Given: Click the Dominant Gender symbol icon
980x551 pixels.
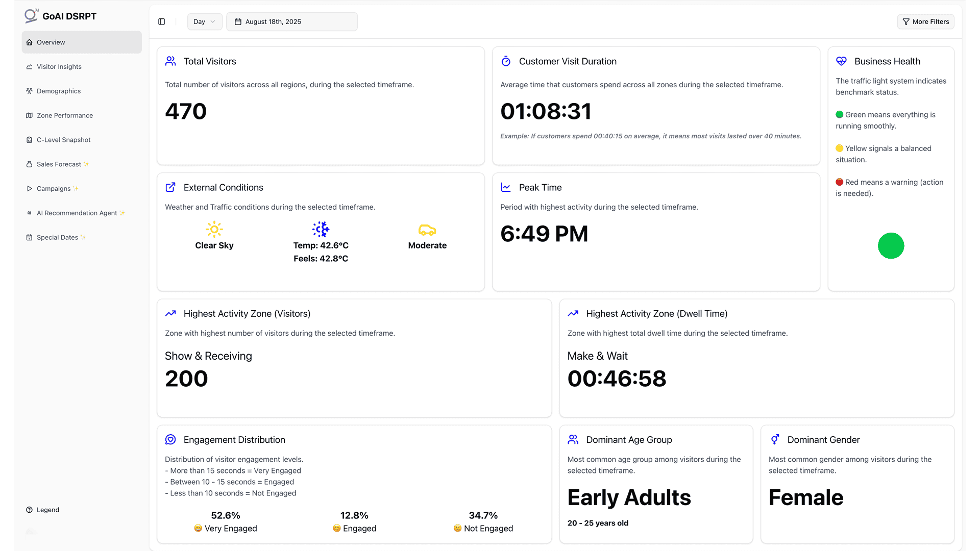Looking at the screenshot, I should (775, 439).
